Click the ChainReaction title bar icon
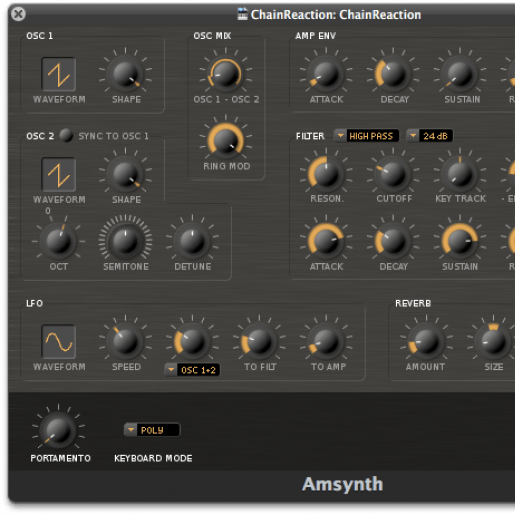515x515 pixels. (x=242, y=14)
